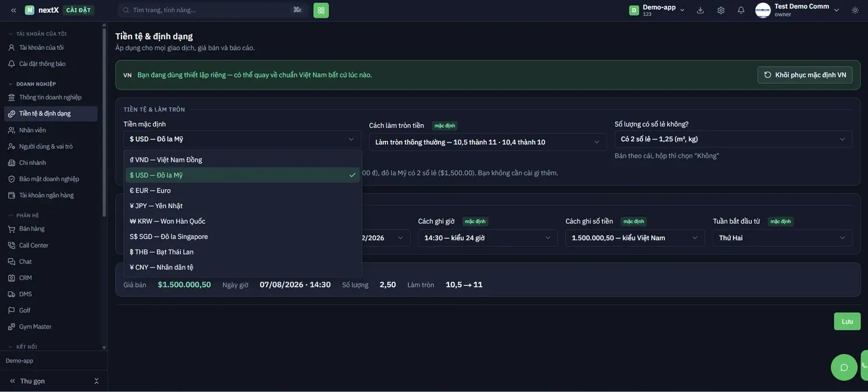Click the phone icon at right edge
The image size is (868, 392).
(864, 366)
